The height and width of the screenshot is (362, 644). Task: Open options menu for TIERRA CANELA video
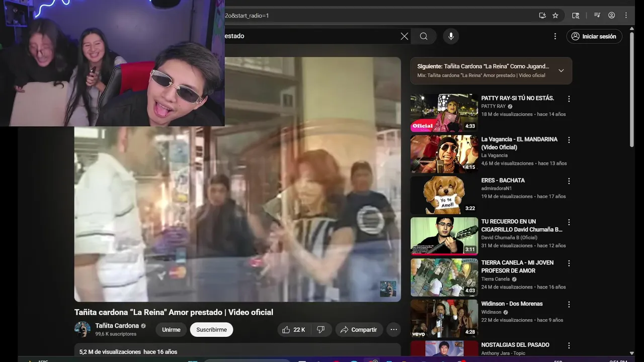click(569, 263)
